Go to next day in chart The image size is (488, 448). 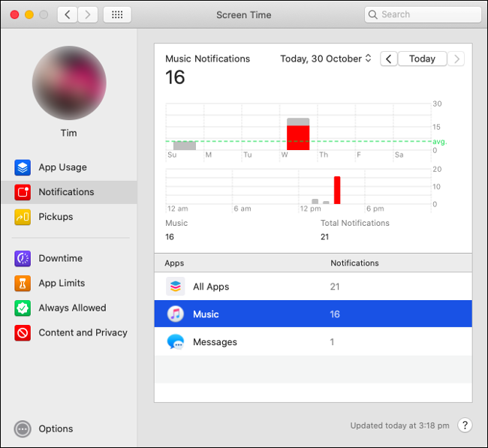coord(456,59)
